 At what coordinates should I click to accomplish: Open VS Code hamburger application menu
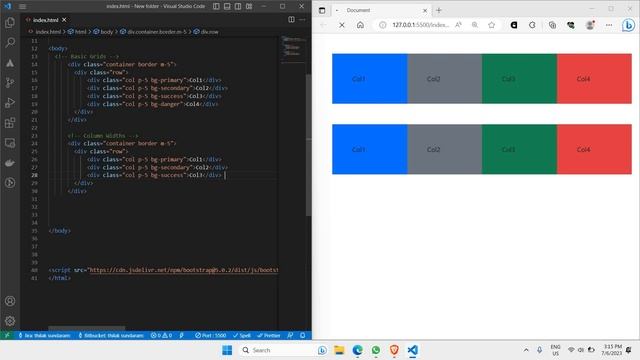coord(22,7)
